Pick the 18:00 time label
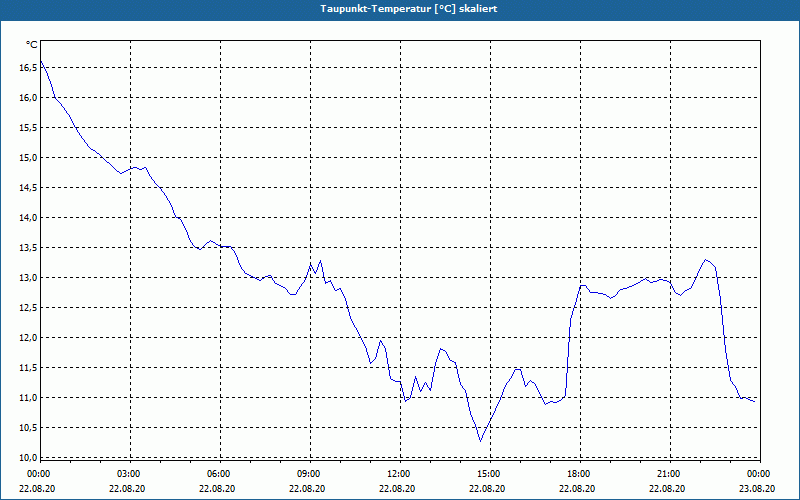The width and height of the screenshot is (800, 500). pos(579,474)
